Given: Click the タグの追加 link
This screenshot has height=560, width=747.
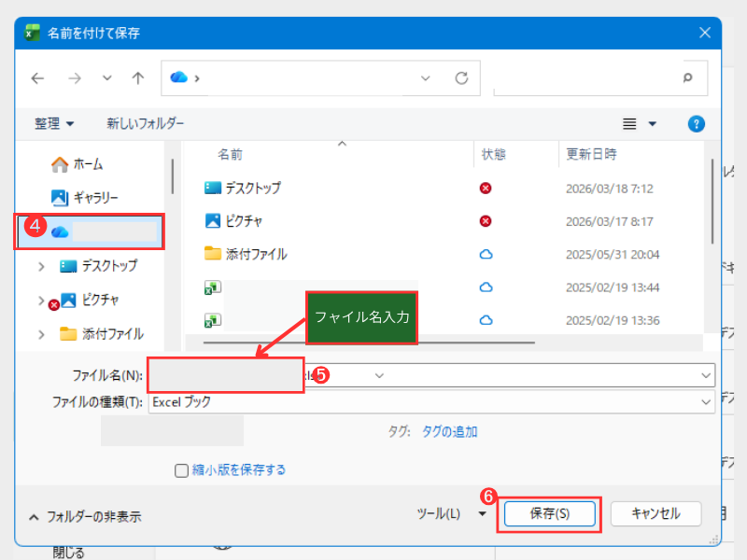Looking at the screenshot, I should pos(450,431).
